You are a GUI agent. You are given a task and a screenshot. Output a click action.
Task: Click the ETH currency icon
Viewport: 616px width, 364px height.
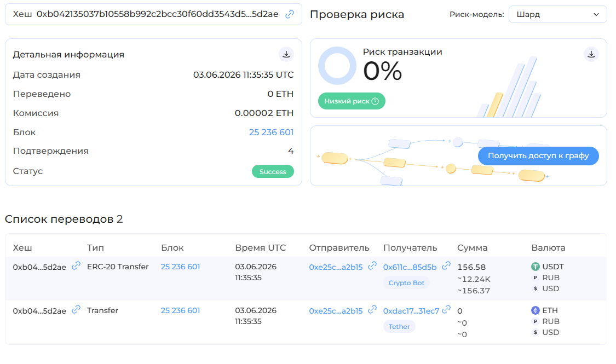pyautogui.click(x=536, y=310)
